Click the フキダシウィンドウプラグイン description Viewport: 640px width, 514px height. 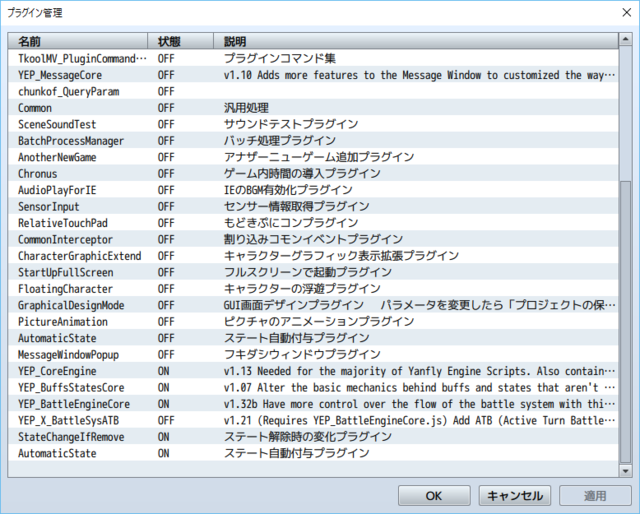click(x=302, y=354)
